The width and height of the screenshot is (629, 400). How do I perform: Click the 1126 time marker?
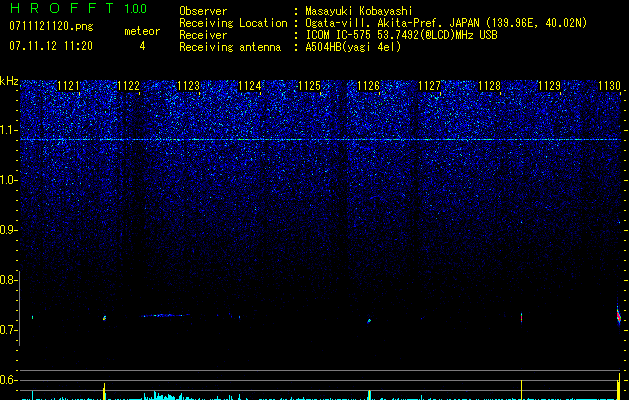point(369,86)
